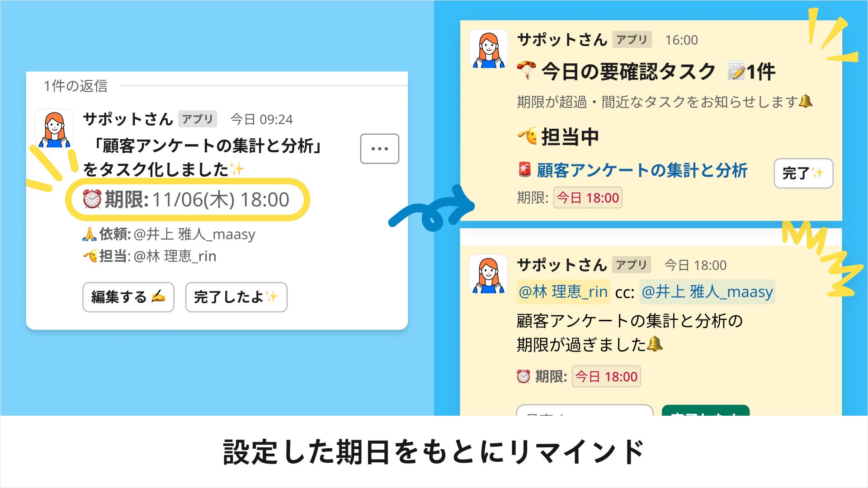Screen dimensions: 868x488
Task: Click the parachute icon beside 今日の要確認タスク
Action: click(x=527, y=70)
